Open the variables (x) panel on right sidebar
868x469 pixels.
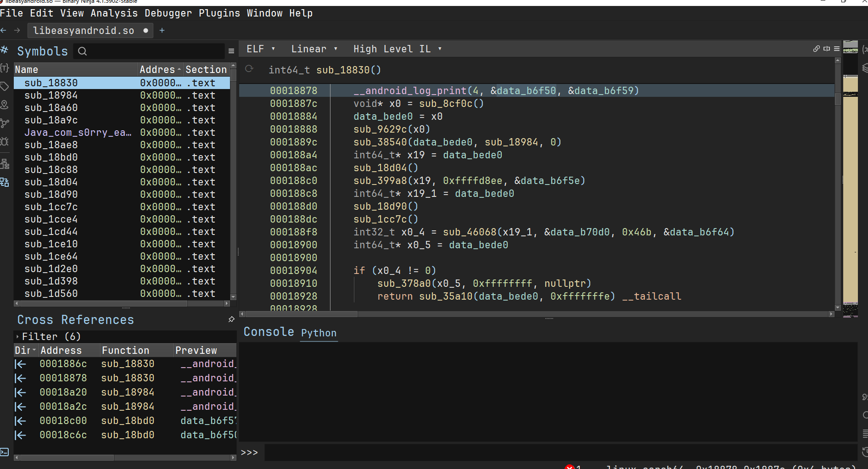click(x=864, y=49)
